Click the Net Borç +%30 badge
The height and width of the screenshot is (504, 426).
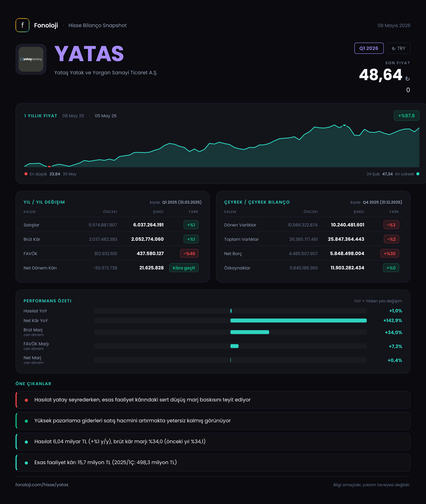(x=390, y=253)
